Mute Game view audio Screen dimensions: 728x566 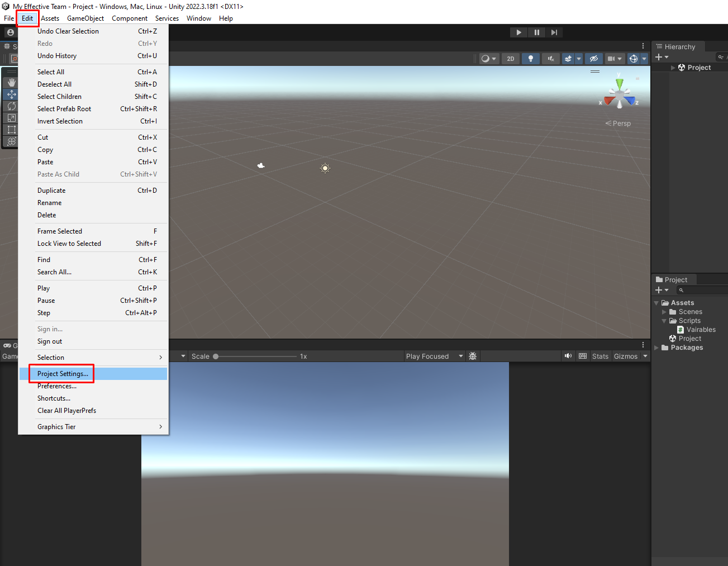tap(568, 356)
